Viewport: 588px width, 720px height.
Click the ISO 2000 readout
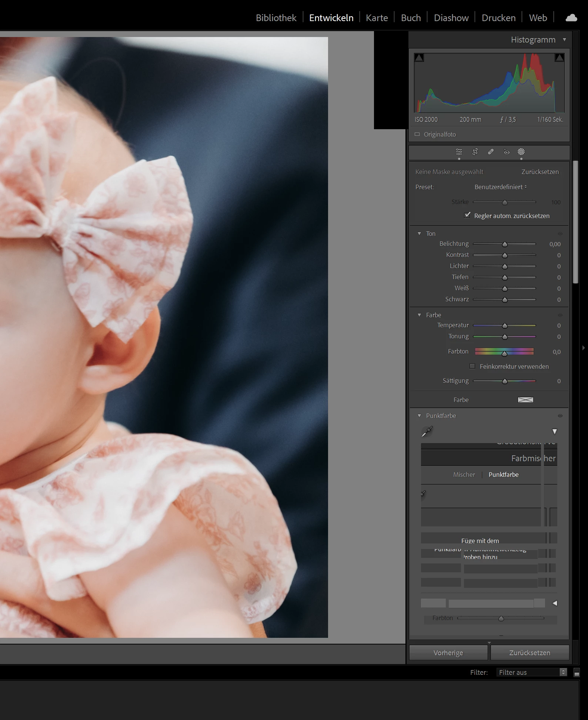(426, 120)
